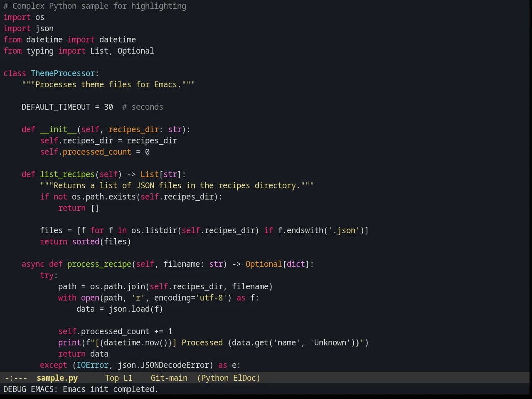The height and width of the screenshot is (399, 532).
Task: Click the 'except' keyword
Action: [53, 365]
